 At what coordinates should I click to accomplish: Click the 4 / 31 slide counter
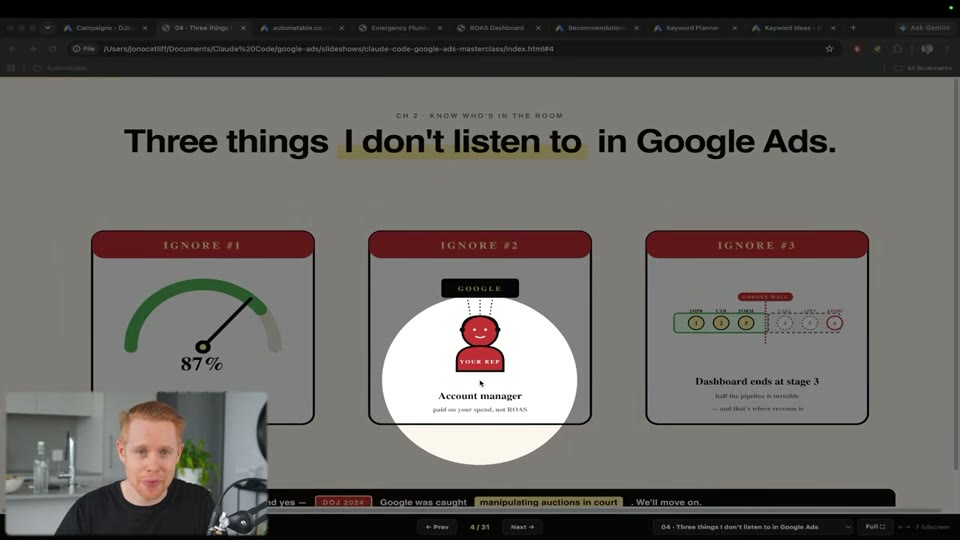click(x=479, y=527)
